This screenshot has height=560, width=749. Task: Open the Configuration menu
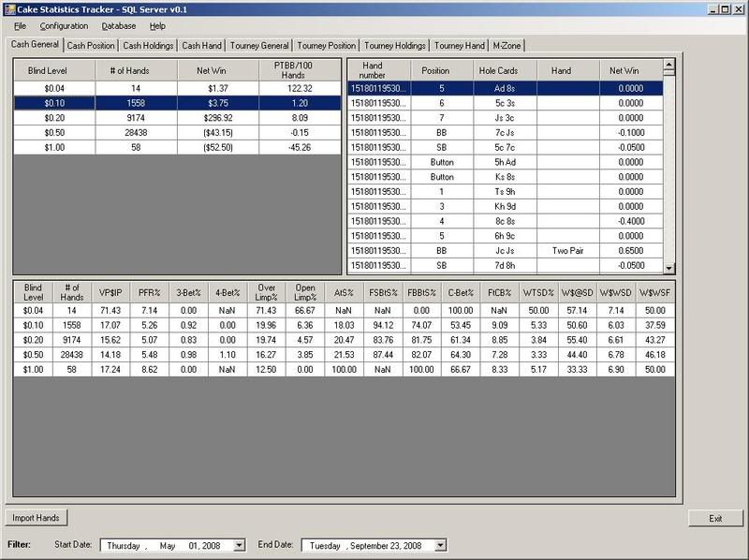click(x=64, y=26)
